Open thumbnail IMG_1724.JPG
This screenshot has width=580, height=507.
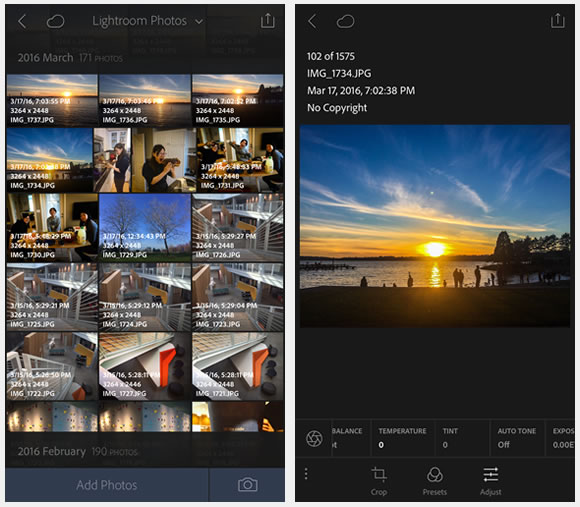[x=145, y=297]
